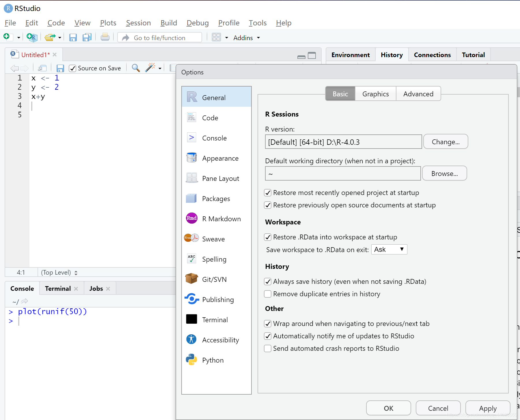The height and width of the screenshot is (420, 520).
Task: Expand New File dropdown arrow
Action: click(x=18, y=38)
